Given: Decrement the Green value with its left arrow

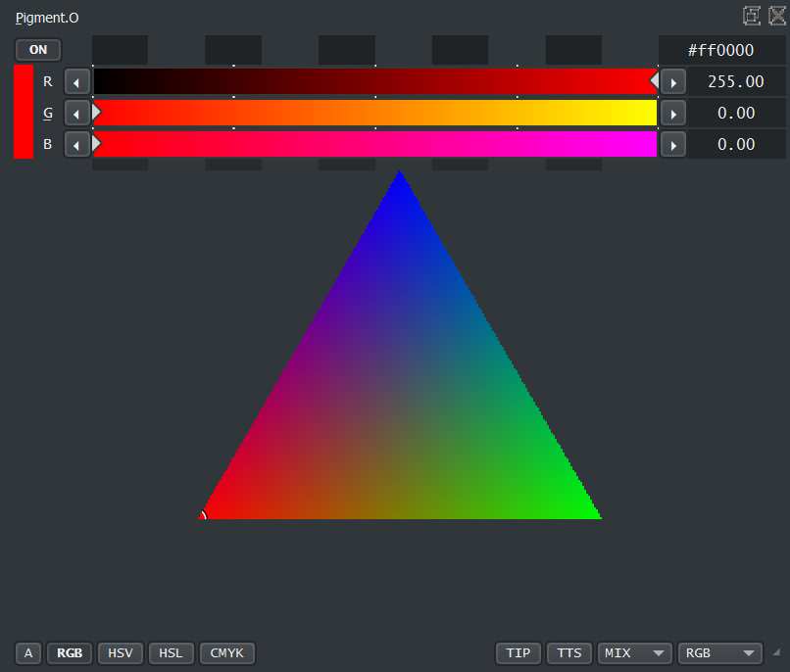Looking at the screenshot, I should (x=76, y=113).
